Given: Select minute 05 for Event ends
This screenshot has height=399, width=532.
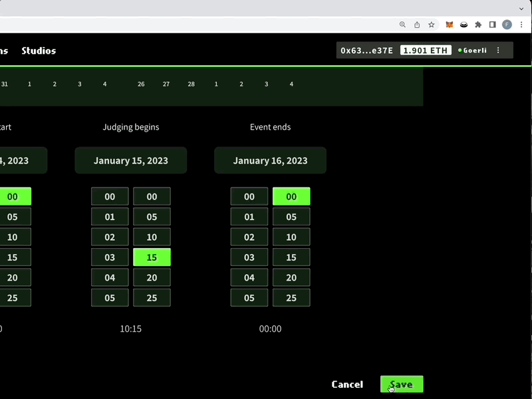Looking at the screenshot, I should coord(291,217).
